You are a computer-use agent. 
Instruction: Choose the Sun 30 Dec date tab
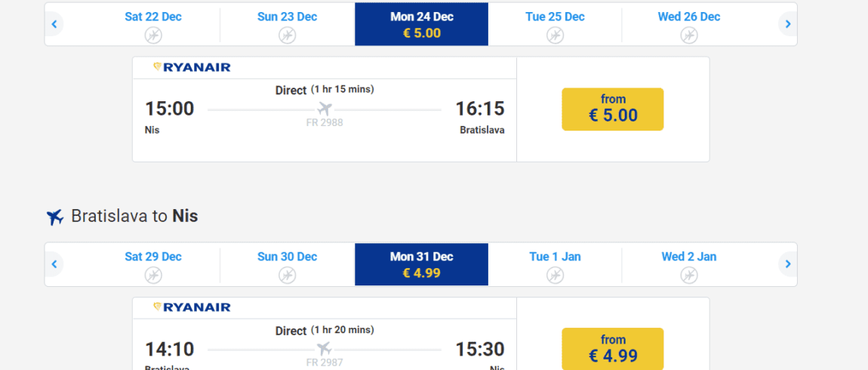[x=288, y=264]
